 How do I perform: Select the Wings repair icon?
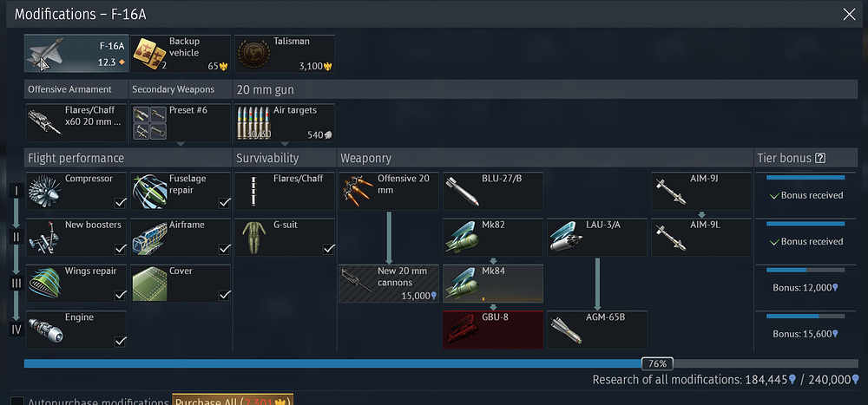click(44, 284)
